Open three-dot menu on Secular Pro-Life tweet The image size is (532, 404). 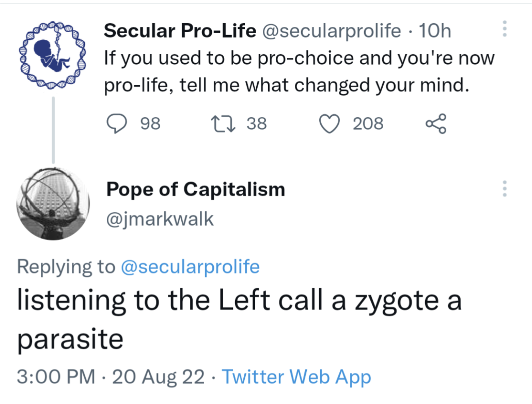coord(505,29)
